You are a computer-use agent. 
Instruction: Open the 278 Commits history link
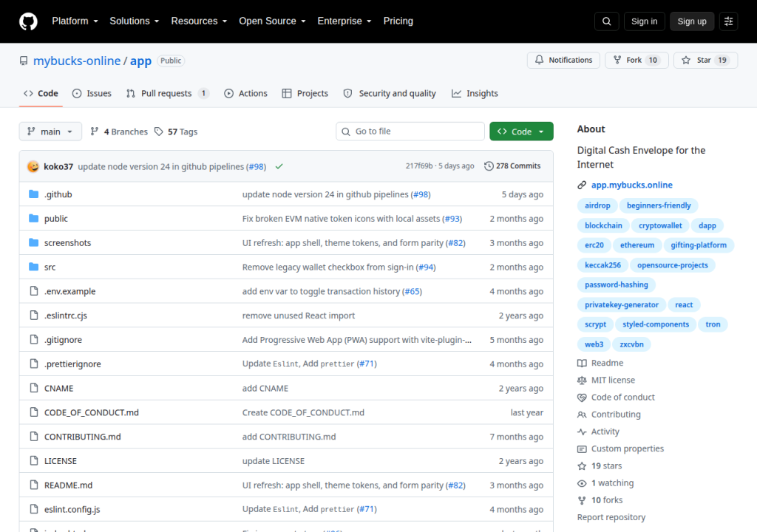pyautogui.click(x=513, y=166)
